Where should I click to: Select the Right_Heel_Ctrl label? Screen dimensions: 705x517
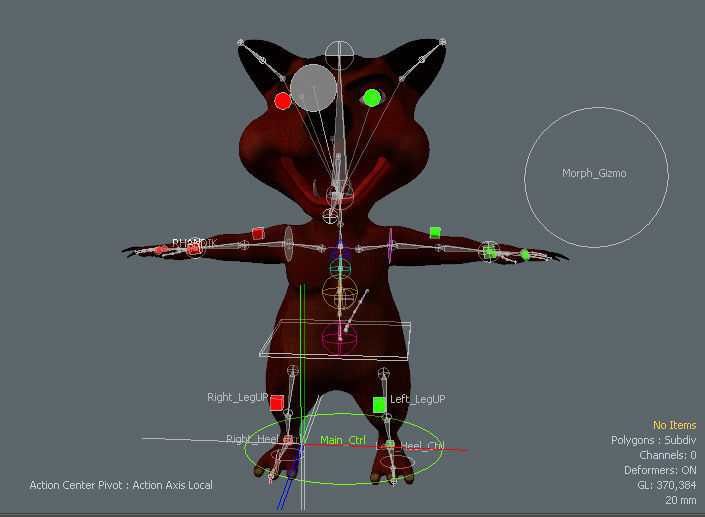point(263,439)
